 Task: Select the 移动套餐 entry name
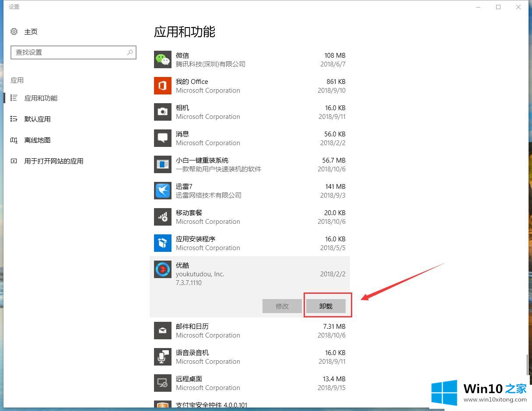189,212
